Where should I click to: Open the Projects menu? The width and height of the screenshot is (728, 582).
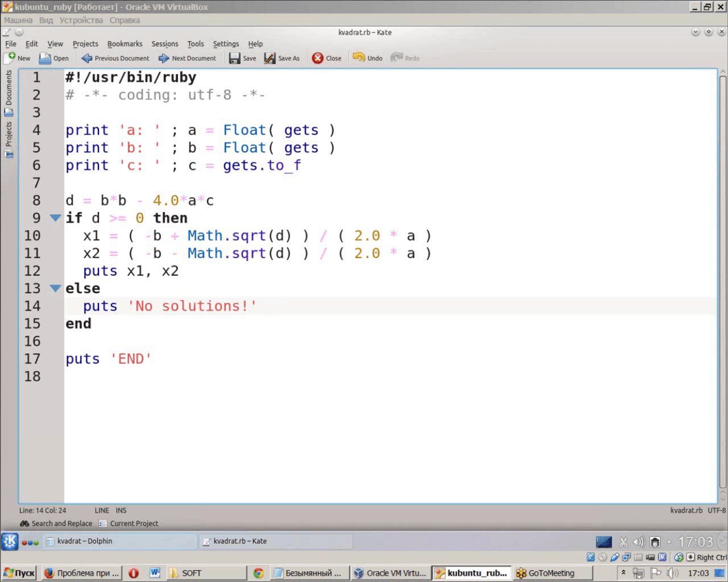tap(85, 44)
